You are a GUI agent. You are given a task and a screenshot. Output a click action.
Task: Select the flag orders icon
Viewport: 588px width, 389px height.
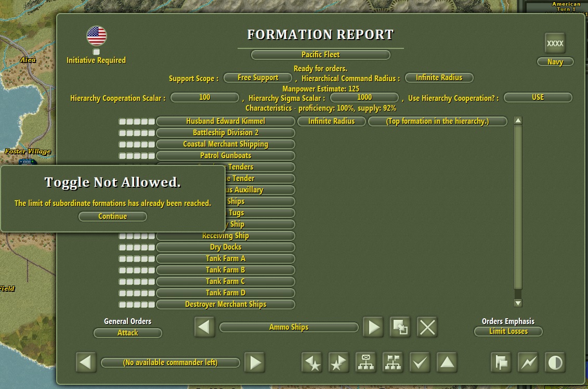coord(501,362)
